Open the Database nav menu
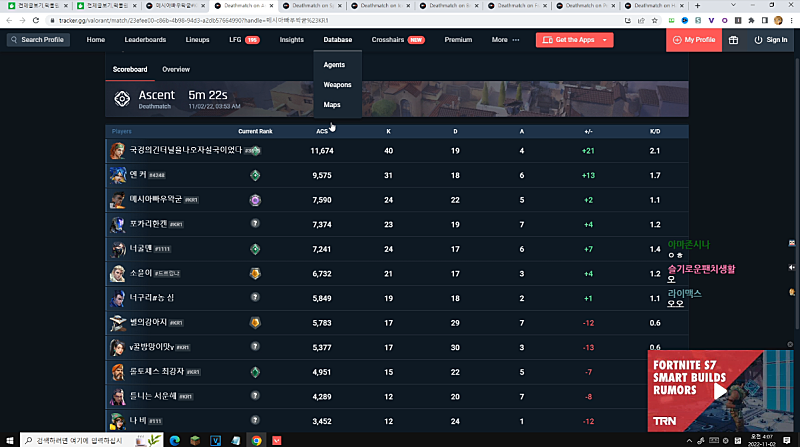800x447 pixels. 338,40
